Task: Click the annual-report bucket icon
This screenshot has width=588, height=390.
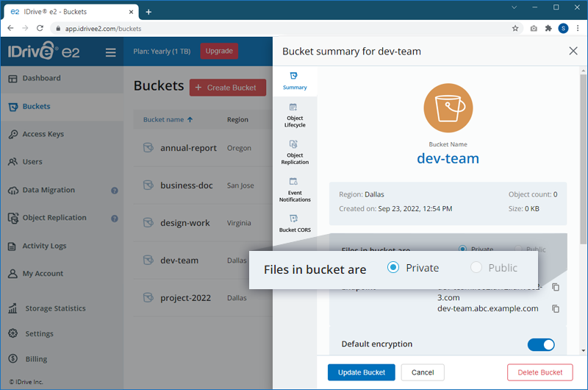Action: click(148, 148)
